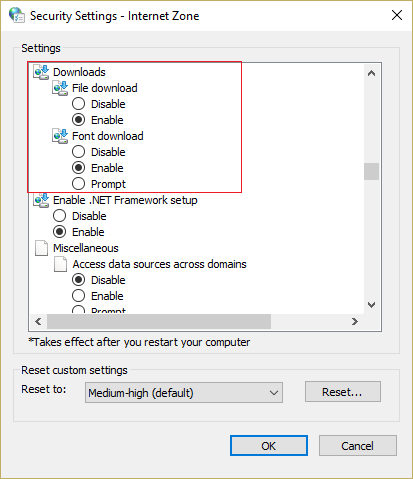
Task: Cancel the Security Settings dialog
Action: pos(358,446)
